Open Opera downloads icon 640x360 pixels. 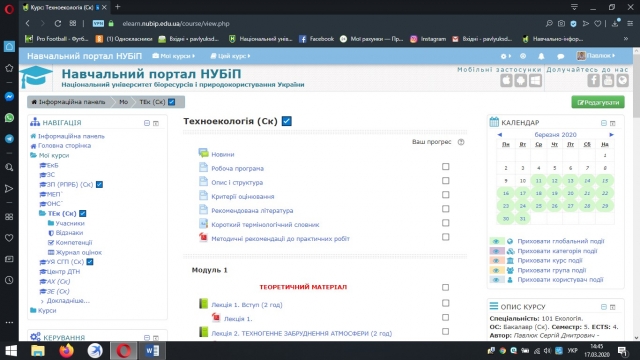(616, 23)
